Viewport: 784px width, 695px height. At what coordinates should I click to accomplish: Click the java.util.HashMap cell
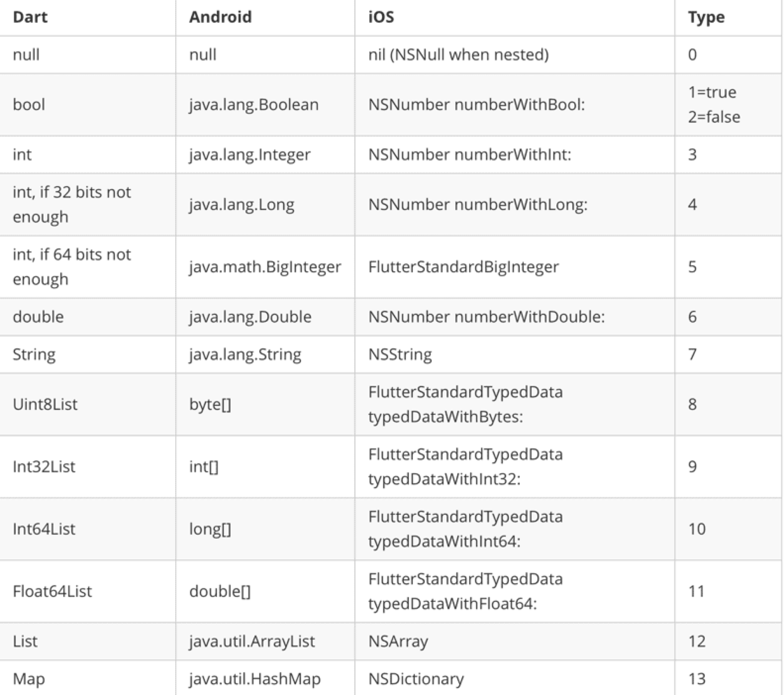tap(255, 679)
